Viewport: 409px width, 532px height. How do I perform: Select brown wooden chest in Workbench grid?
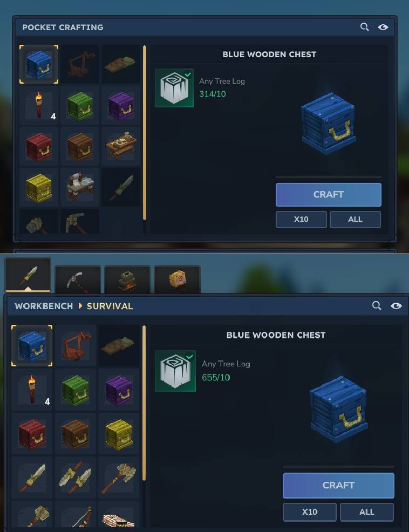click(x=76, y=434)
